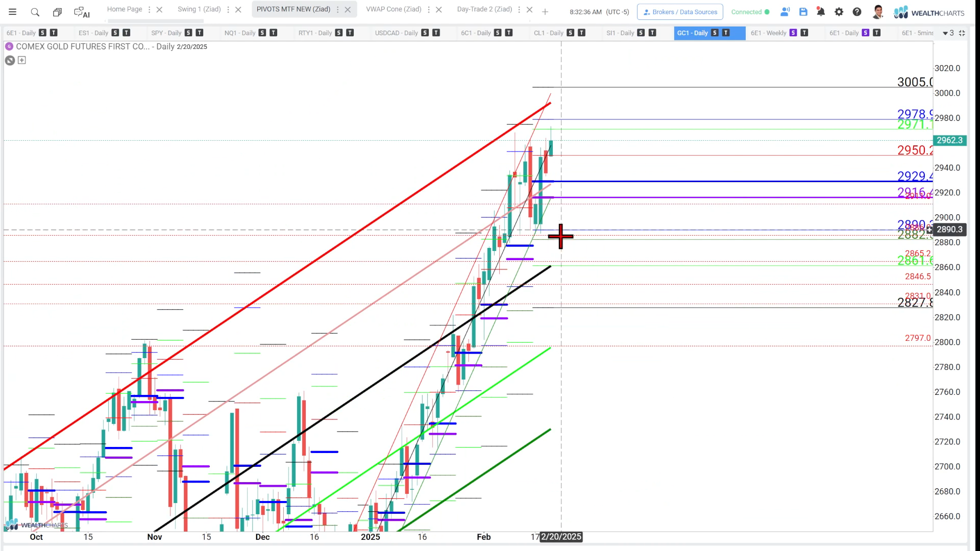980x551 pixels.
Task: Open the workspace windows icon
Action: [57, 12]
